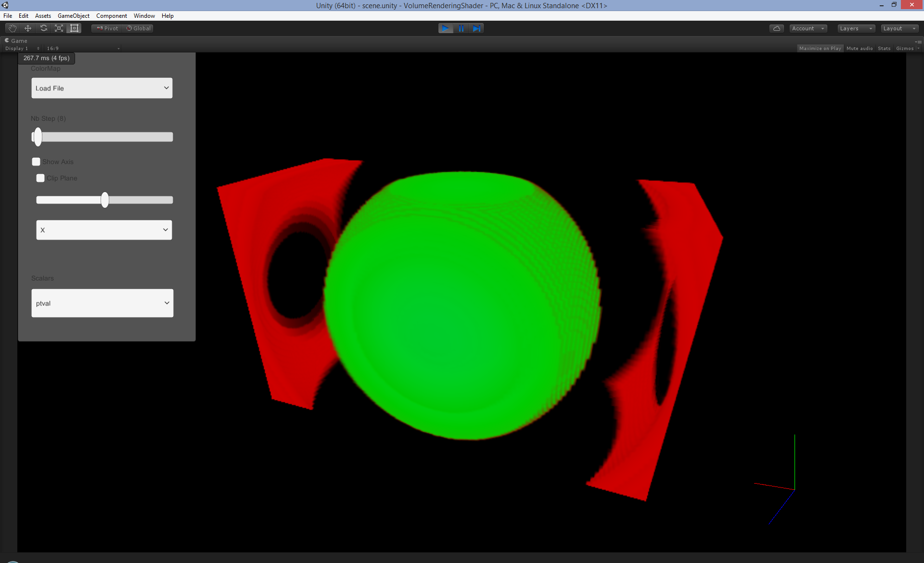Open the ColorMap Load File dropdown
Screen dimensions: 924x563
click(x=102, y=88)
